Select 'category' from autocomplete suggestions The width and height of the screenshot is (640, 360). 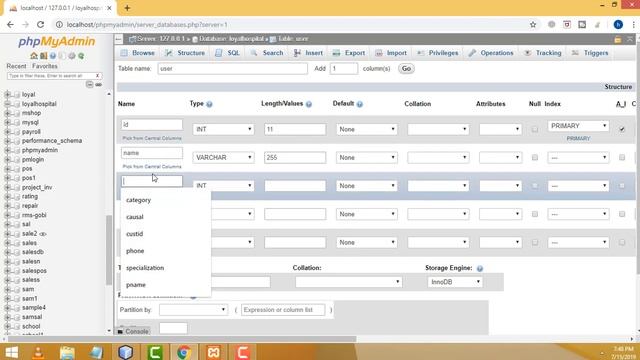138,200
